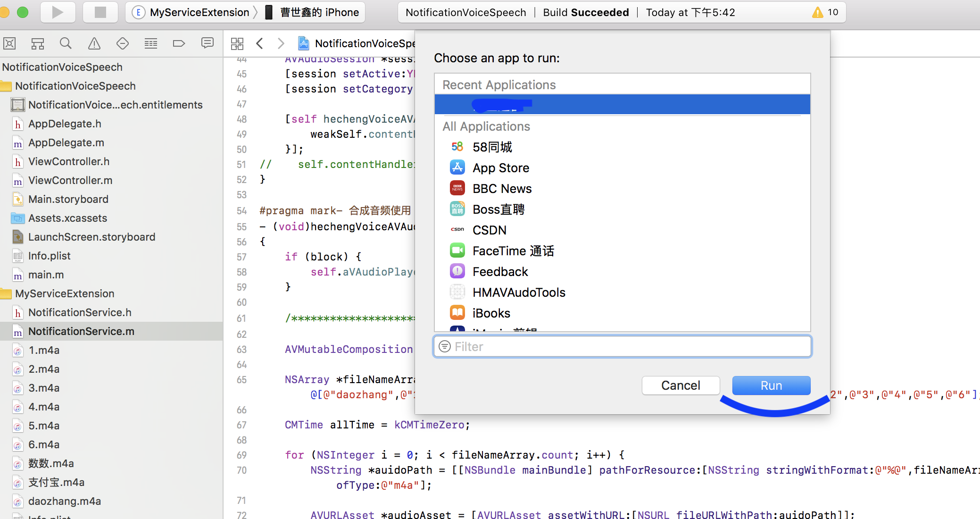The image size is (980, 519).
Task: Open LaunchScreen.storyboard file
Action: [x=91, y=237]
